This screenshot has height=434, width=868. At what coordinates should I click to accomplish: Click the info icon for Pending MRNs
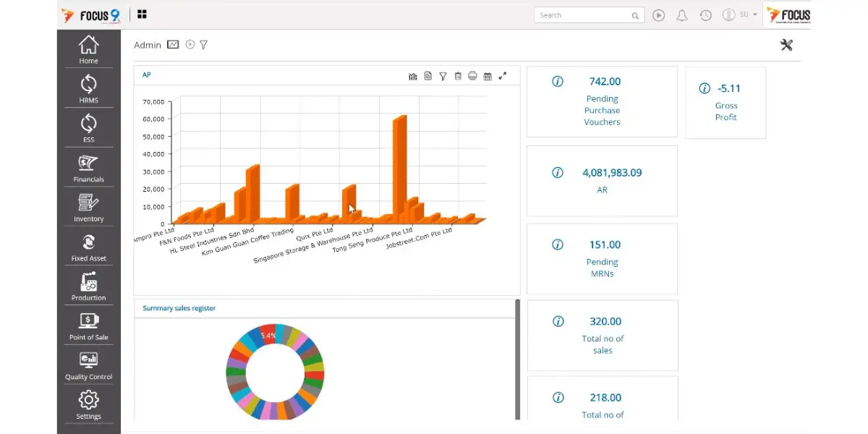point(558,244)
